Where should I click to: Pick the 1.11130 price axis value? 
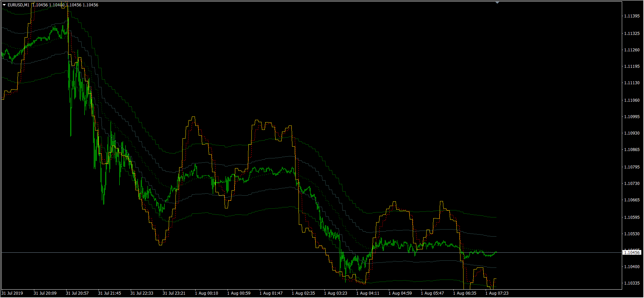[x=632, y=83]
